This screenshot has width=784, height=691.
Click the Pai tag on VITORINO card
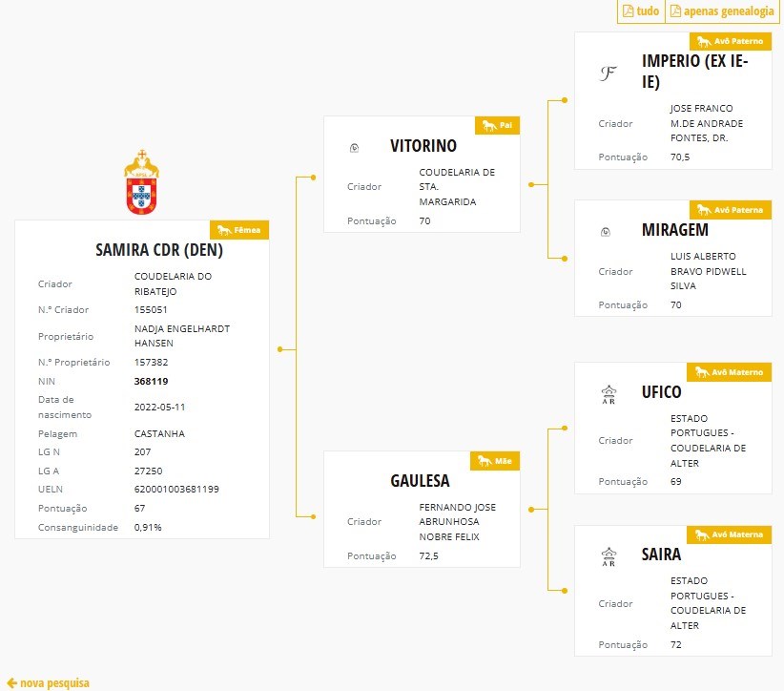tap(498, 125)
